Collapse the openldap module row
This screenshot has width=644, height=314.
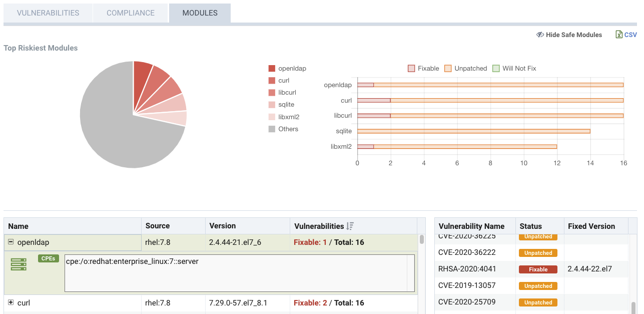pos(11,242)
